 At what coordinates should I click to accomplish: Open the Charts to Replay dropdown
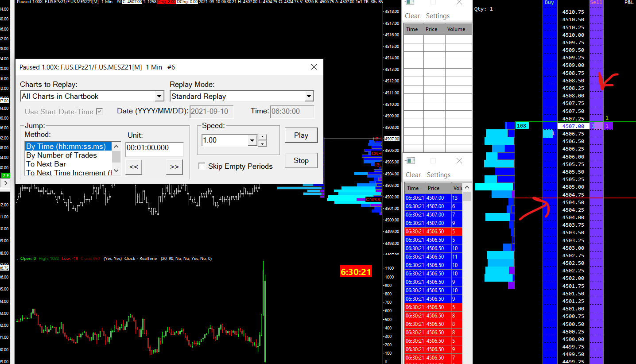159,96
